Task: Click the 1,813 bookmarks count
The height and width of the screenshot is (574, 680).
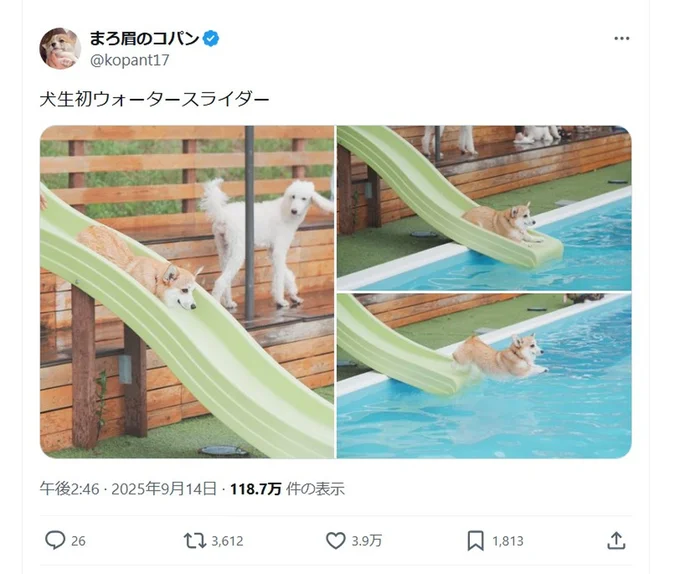Action: click(508, 541)
